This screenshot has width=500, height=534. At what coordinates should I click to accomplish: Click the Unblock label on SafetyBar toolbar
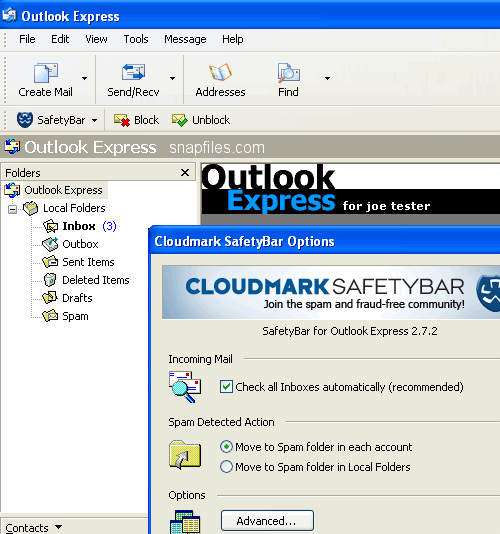click(211, 120)
